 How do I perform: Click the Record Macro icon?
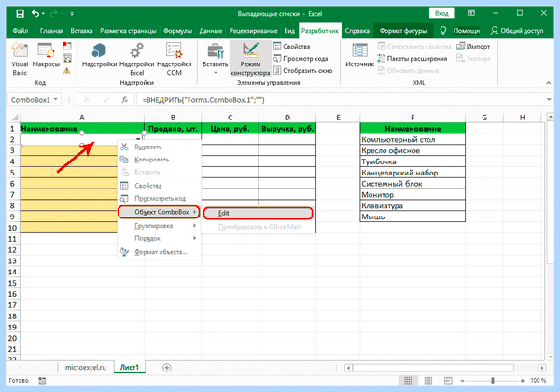coord(67,46)
